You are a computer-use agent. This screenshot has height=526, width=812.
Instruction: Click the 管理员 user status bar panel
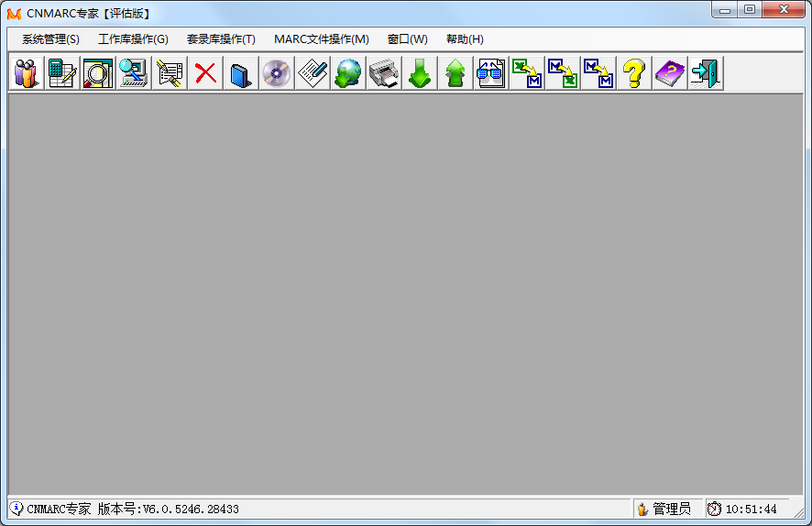coord(664,509)
